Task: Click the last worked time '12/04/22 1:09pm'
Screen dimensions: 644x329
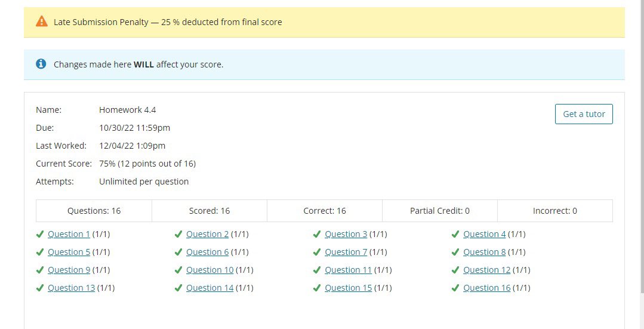Action: [x=133, y=146]
